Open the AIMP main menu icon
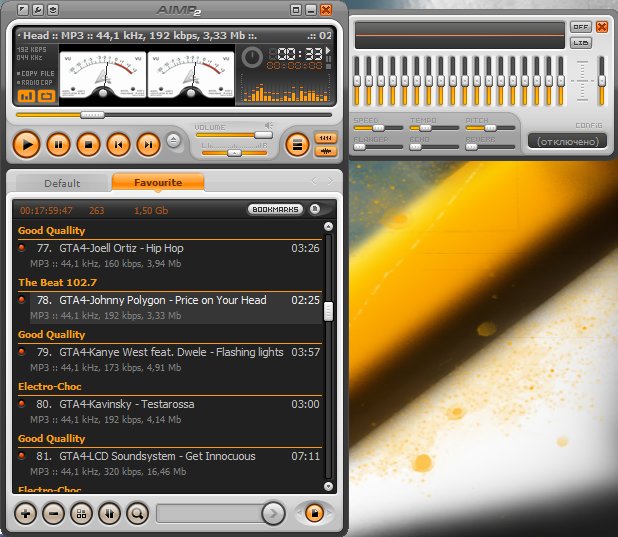 click(23, 9)
